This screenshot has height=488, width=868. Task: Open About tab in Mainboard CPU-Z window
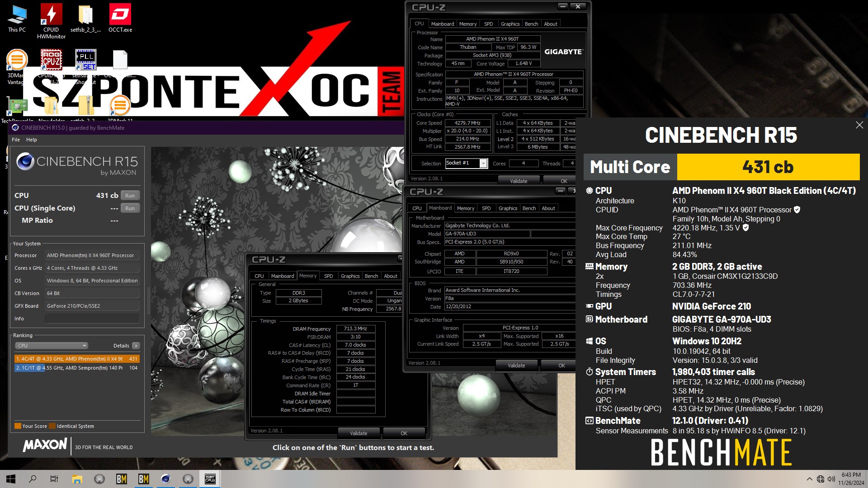[x=548, y=208]
